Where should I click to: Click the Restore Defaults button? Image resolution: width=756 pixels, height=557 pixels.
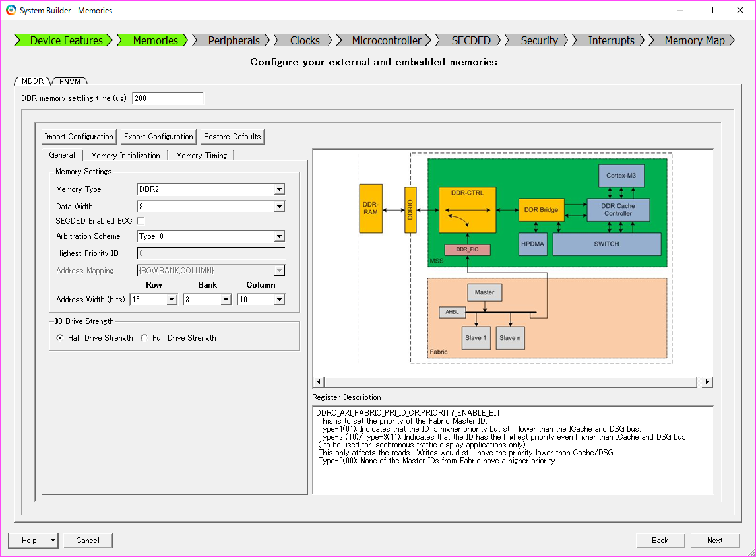232,137
